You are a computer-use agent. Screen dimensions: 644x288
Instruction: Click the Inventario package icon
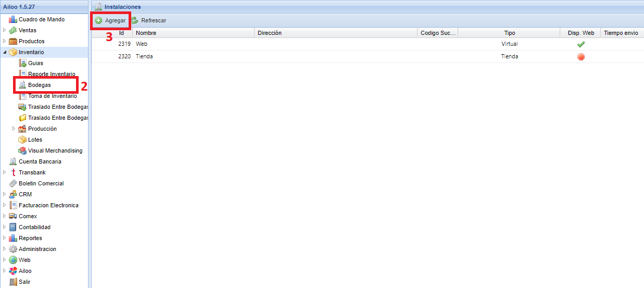coord(13,52)
